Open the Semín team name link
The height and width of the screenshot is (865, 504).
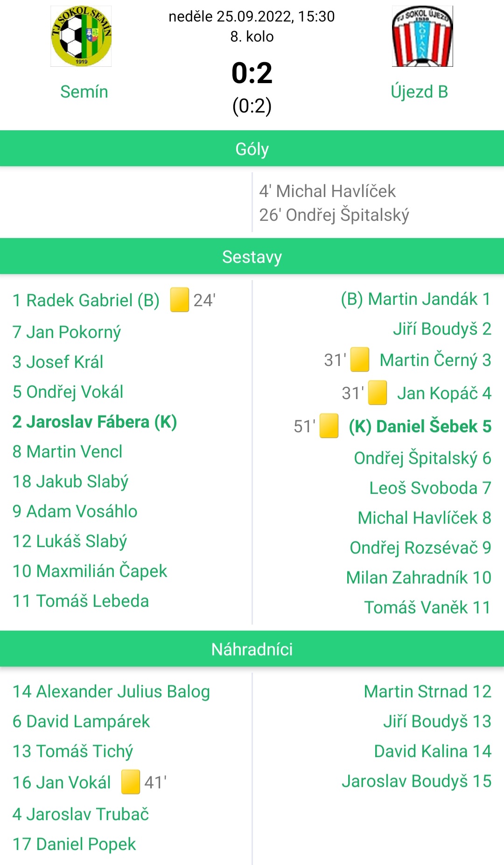pos(84,91)
